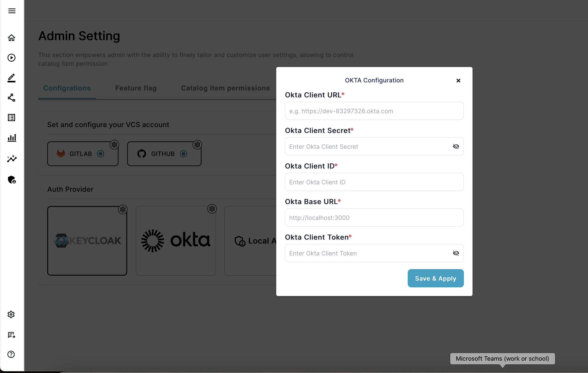Focus the Okta Client URL field
Viewport: 588px width, 373px height.
point(374,111)
